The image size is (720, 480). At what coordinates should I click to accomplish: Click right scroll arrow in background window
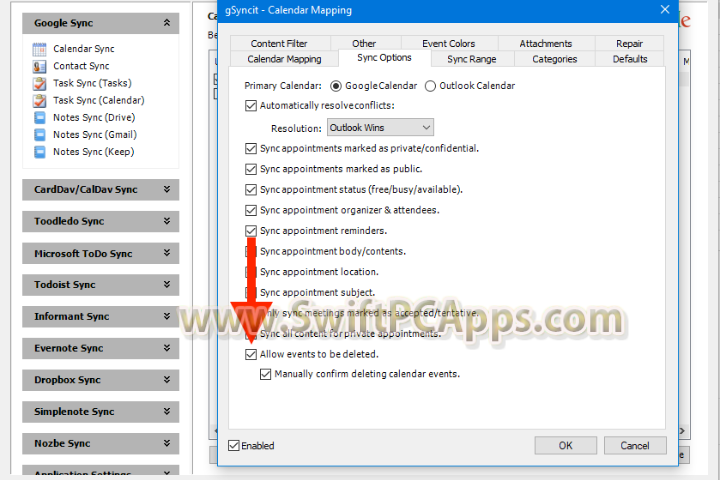point(682,431)
